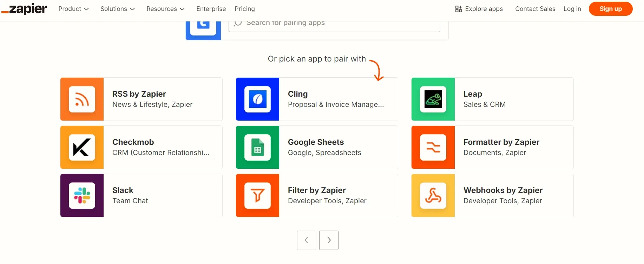The width and height of the screenshot is (644, 264).
Task: Click 'Google, Spreadsheets' text
Action: pyautogui.click(x=324, y=153)
